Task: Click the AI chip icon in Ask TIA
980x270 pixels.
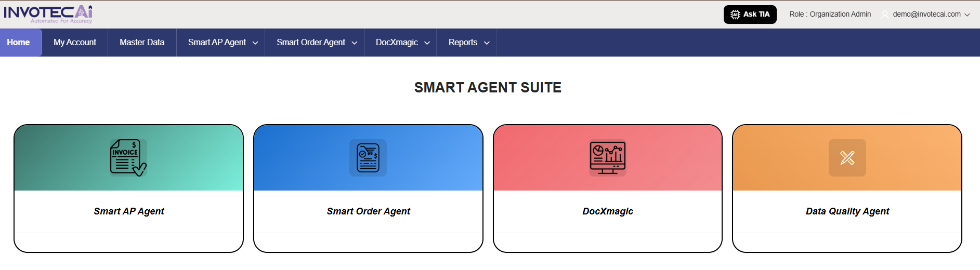Action: coord(735,15)
